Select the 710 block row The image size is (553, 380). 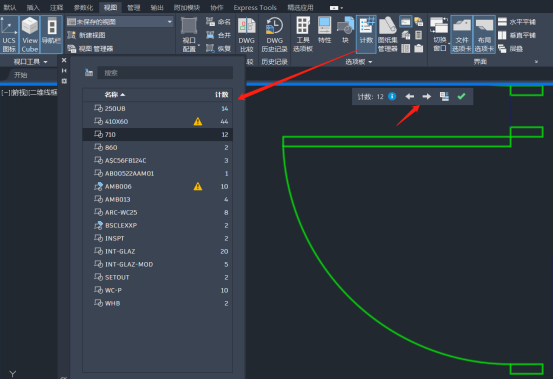pos(157,134)
